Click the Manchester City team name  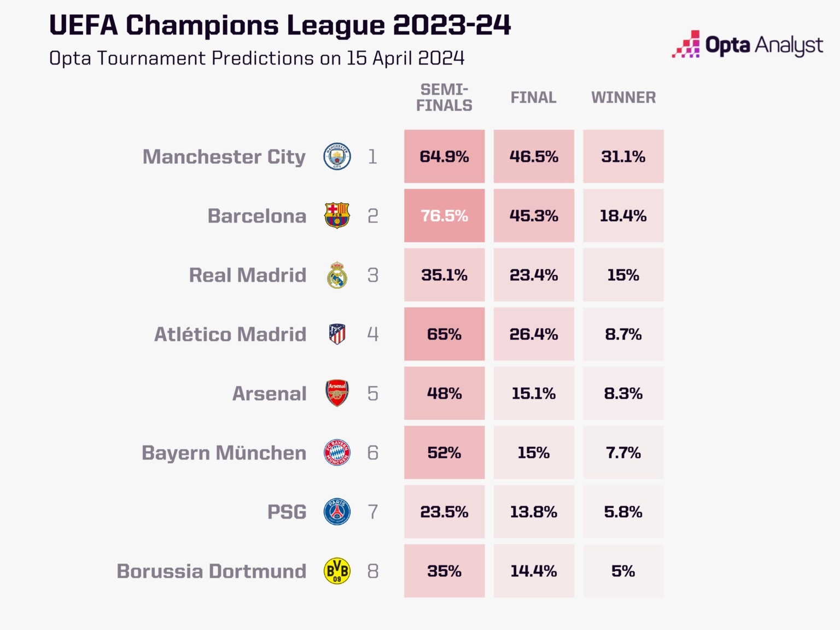(224, 157)
